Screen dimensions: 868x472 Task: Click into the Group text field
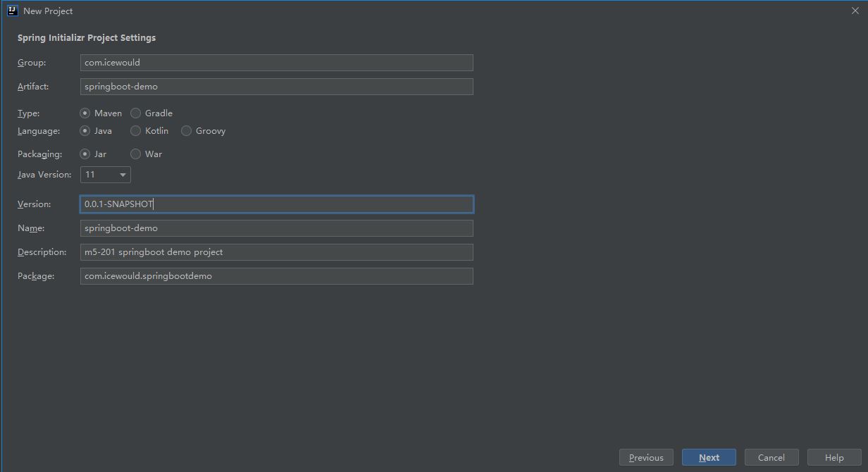(x=276, y=63)
